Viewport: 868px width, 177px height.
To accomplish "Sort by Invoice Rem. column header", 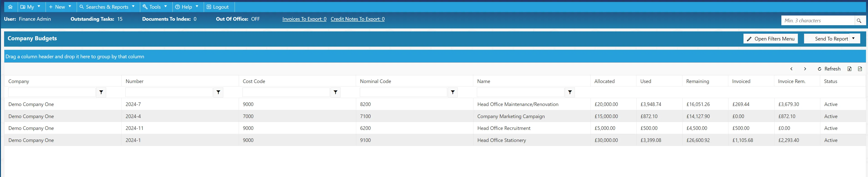I will coord(792,81).
